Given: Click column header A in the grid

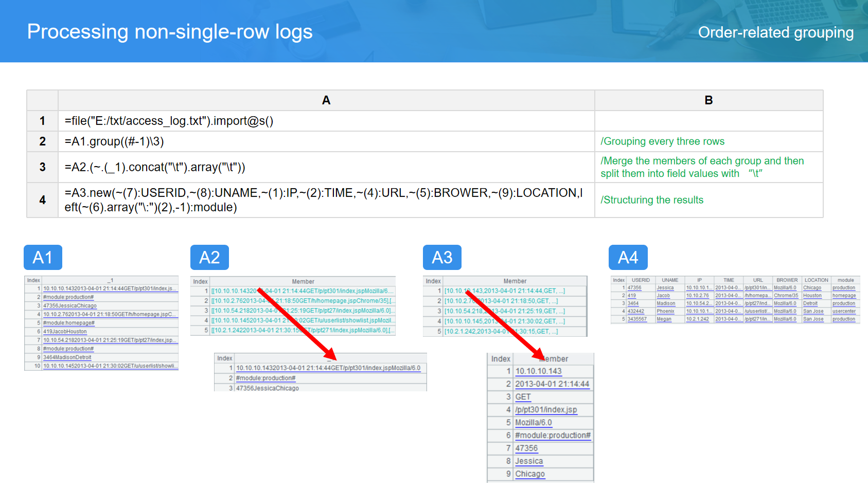Looking at the screenshot, I should tap(326, 100).
